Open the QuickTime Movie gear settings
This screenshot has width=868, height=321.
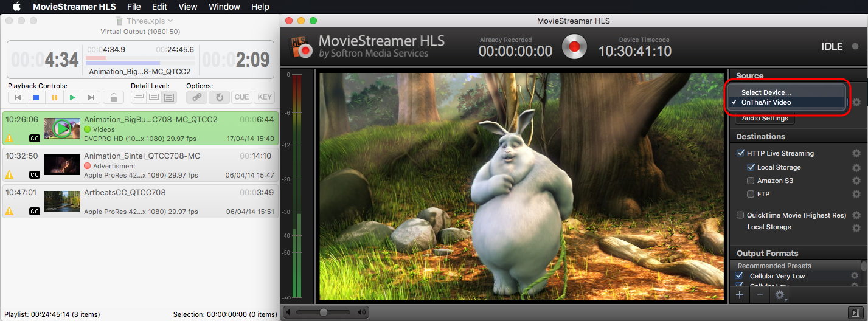point(856,215)
